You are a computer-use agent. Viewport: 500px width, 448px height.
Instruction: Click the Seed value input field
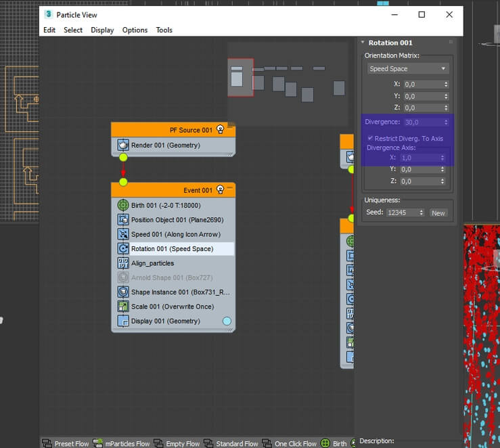[402, 212]
